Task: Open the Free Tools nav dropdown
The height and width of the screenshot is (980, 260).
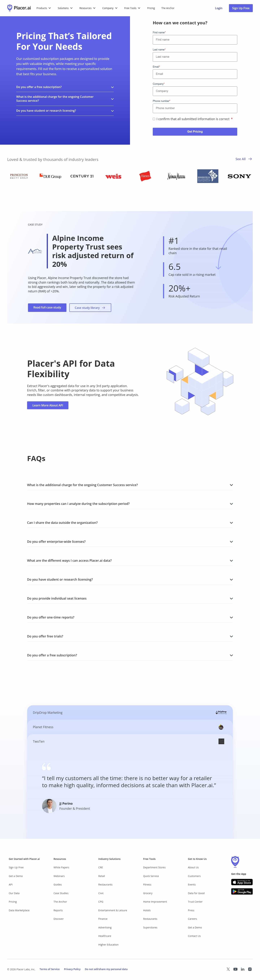Action: click(132, 8)
